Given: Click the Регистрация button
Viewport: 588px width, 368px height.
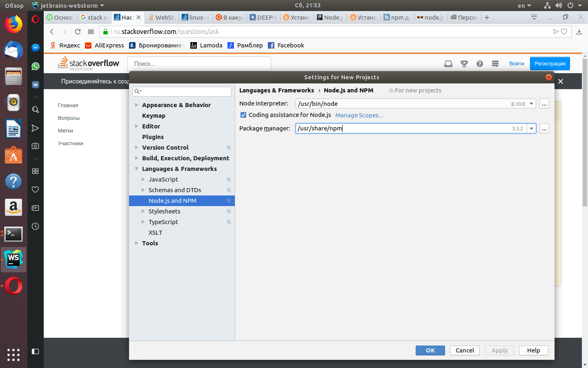Looking at the screenshot, I should click(550, 63).
